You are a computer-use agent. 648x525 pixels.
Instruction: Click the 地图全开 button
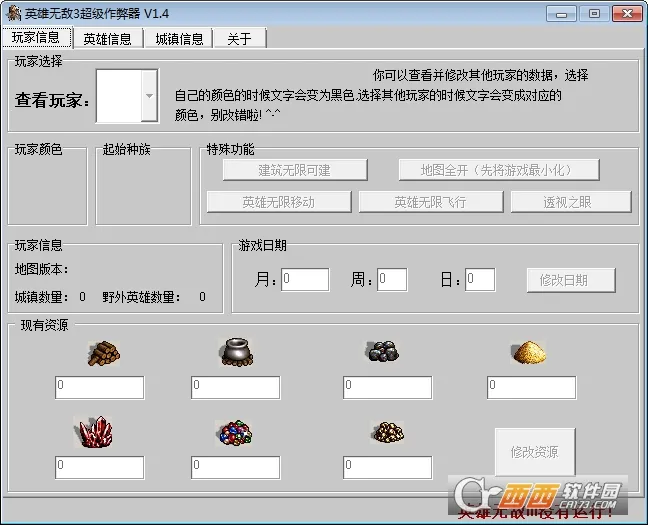[496, 169]
